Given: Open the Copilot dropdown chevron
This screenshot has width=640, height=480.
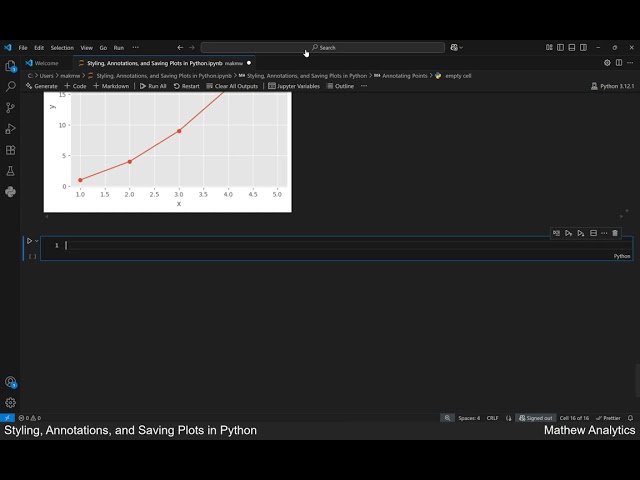Looking at the screenshot, I should click(461, 48).
